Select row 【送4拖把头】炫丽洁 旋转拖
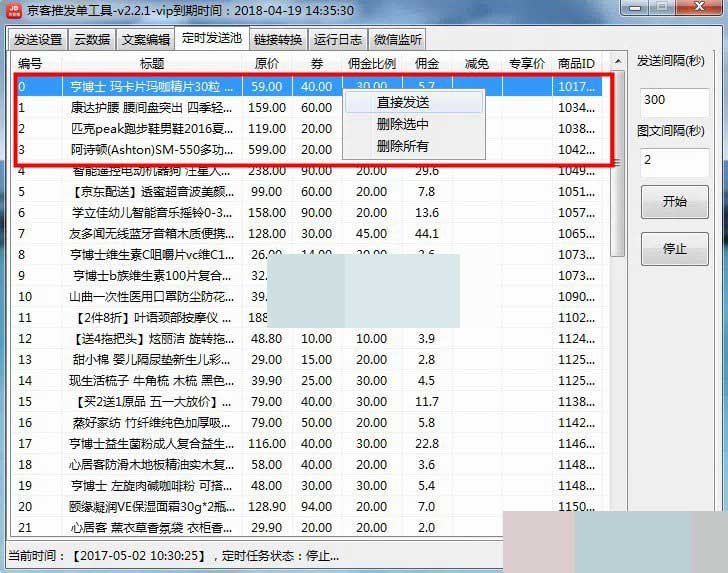The image size is (728, 573). point(309,339)
